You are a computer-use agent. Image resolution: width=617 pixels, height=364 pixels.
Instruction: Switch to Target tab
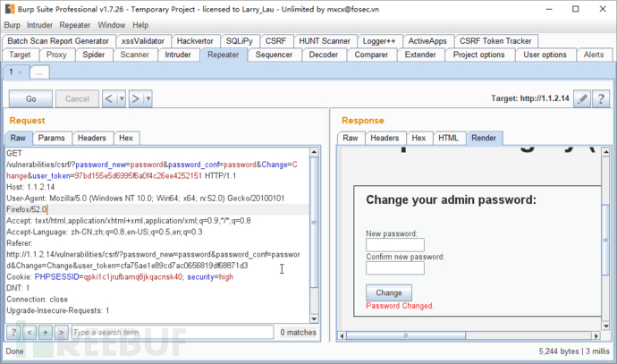pyautogui.click(x=20, y=55)
